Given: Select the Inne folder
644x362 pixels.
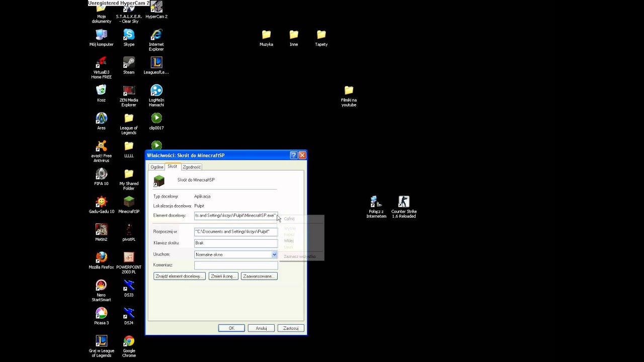Looking at the screenshot, I should 294,38.
